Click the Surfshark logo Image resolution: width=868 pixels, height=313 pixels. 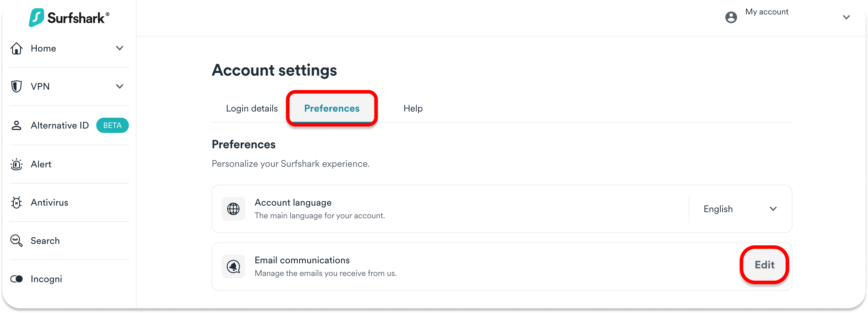coord(69,18)
